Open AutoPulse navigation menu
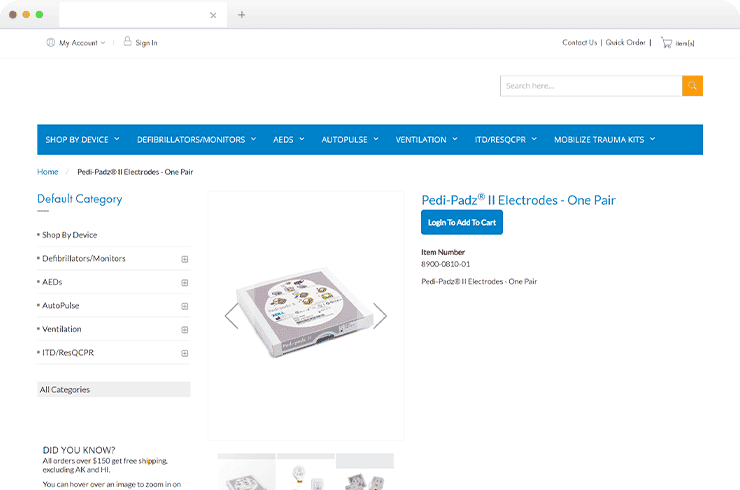The height and width of the screenshot is (490, 740). pos(350,140)
